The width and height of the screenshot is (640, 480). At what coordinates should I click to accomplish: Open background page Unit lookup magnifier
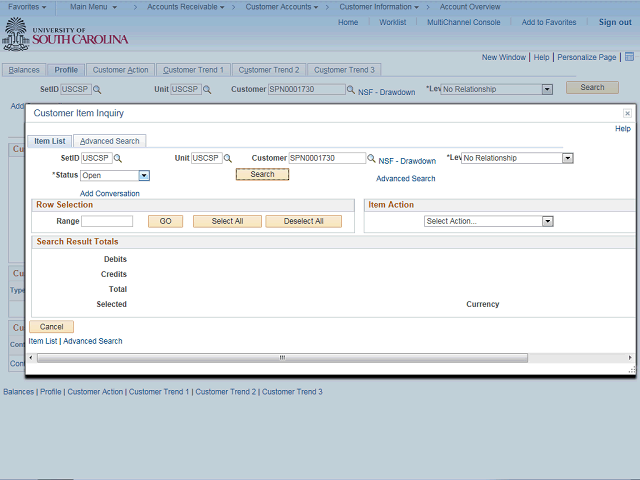(207, 89)
